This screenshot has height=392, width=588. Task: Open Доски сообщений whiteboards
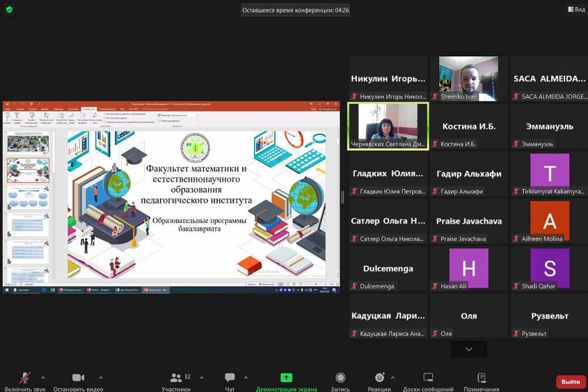[x=428, y=378]
